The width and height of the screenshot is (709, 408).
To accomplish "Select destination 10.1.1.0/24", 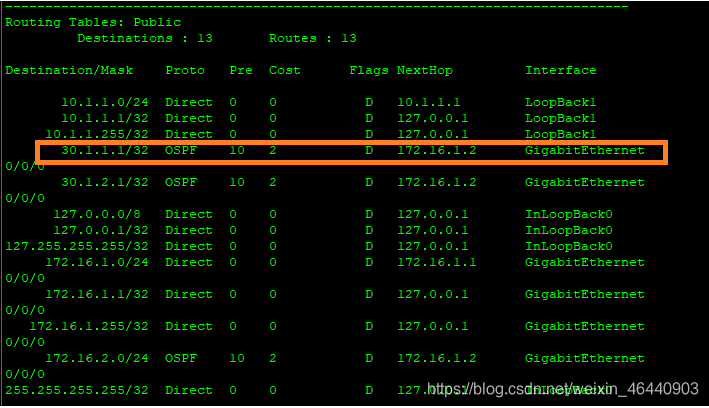I will (x=105, y=102).
